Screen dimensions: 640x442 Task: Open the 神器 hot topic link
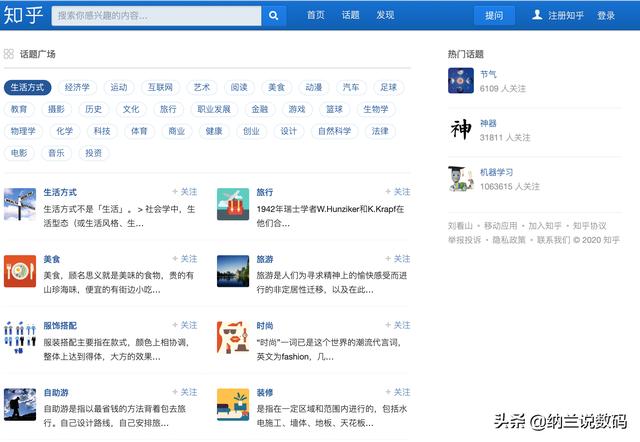[x=488, y=123]
